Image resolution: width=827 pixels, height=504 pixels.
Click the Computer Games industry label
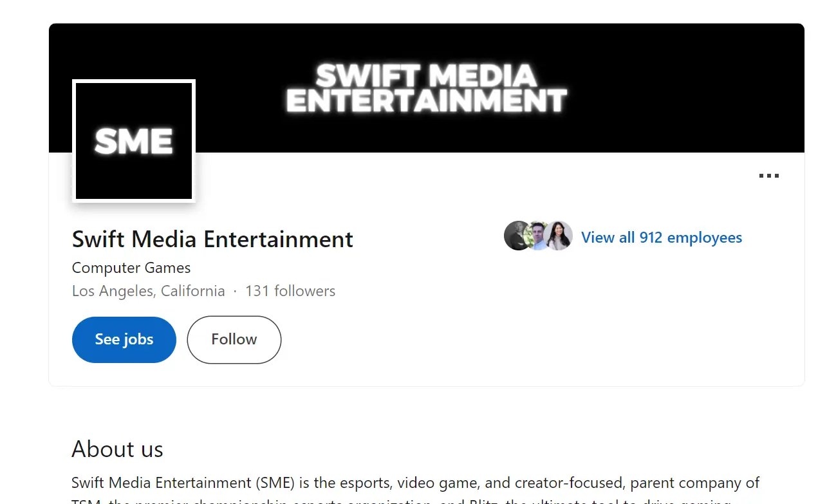click(131, 268)
